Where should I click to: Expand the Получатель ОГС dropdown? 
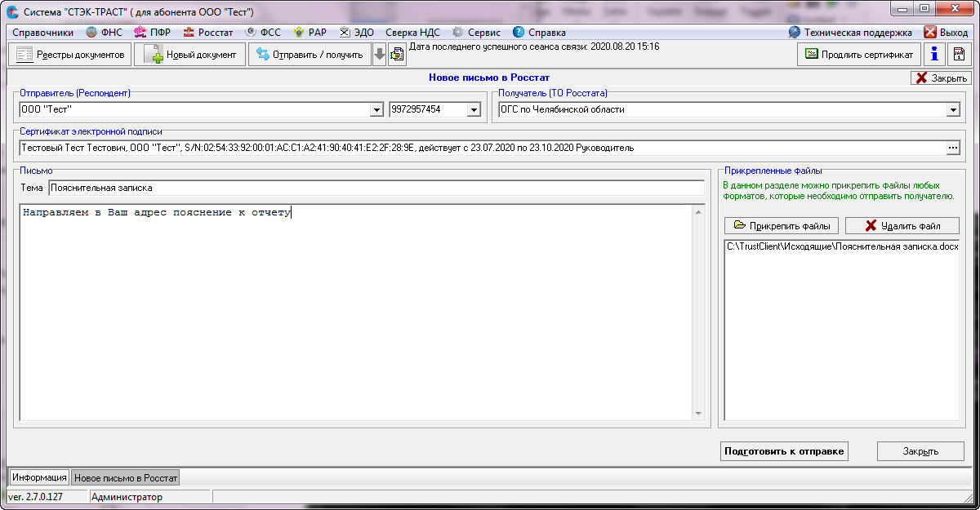(x=953, y=109)
